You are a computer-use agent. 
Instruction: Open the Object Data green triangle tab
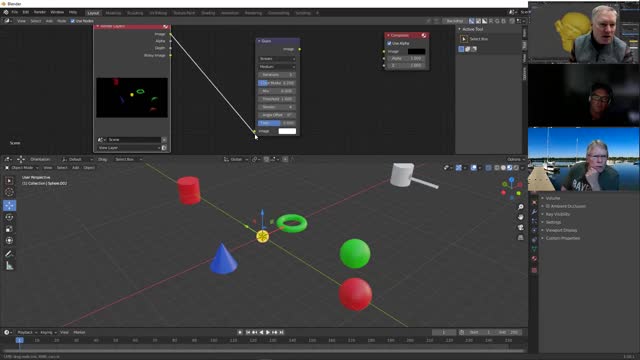point(534,249)
